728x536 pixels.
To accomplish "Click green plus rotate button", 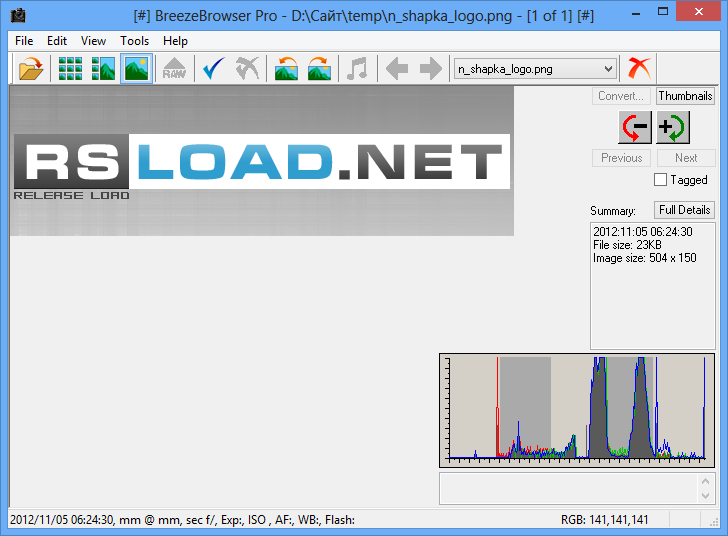I will tap(673, 127).
